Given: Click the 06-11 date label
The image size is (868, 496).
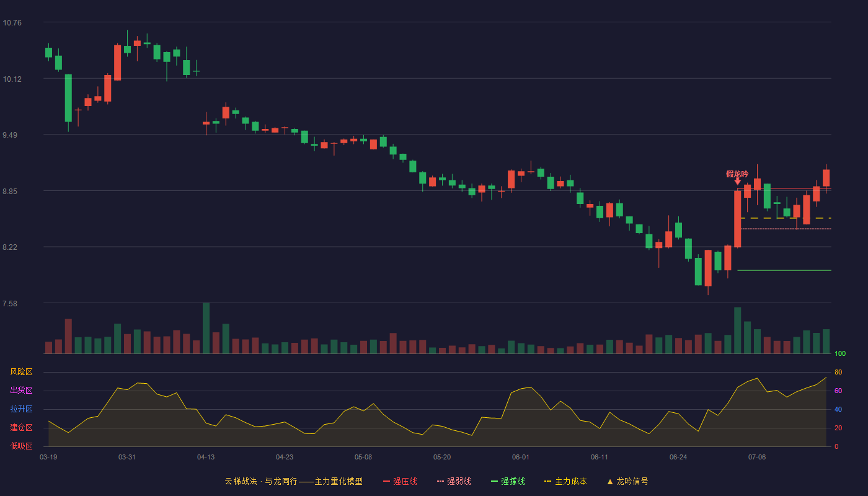Looking at the screenshot, I should [x=600, y=457].
